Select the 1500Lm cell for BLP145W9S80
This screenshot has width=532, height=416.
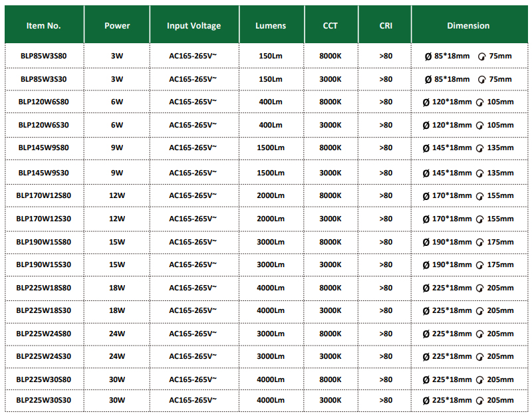[x=271, y=148]
